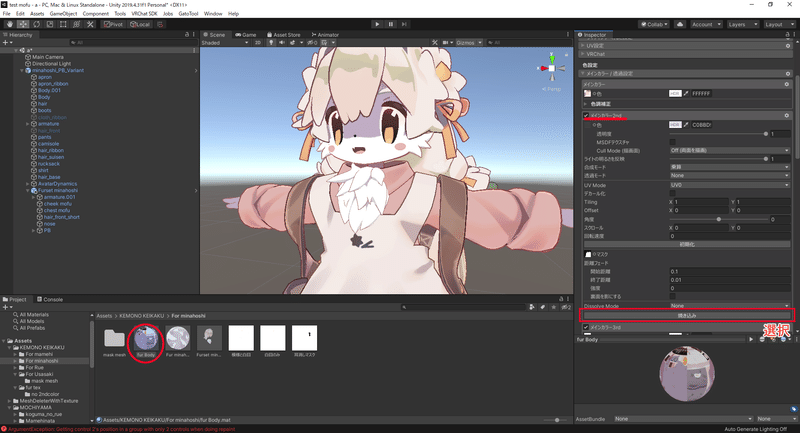Open the Collab button
Screen dimensions: 800x433
point(654,24)
